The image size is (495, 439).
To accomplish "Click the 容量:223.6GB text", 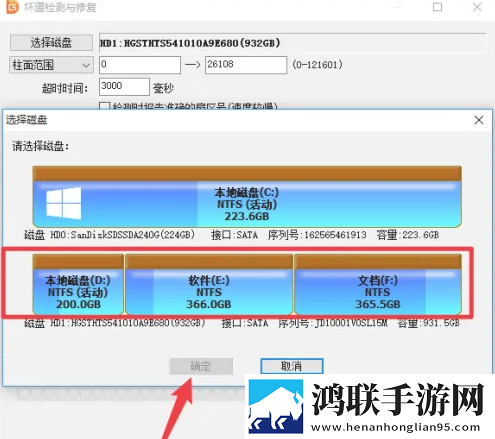I will 408,235.
